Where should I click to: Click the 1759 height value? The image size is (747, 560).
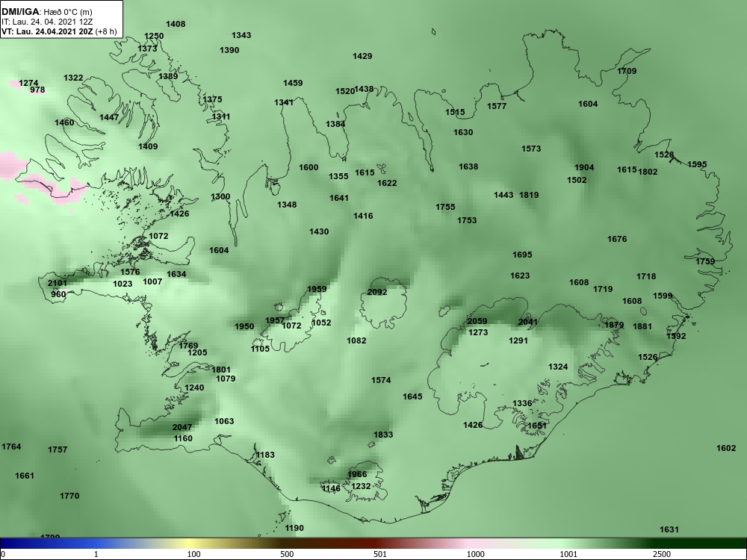pyautogui.click(x=705, y=261)
